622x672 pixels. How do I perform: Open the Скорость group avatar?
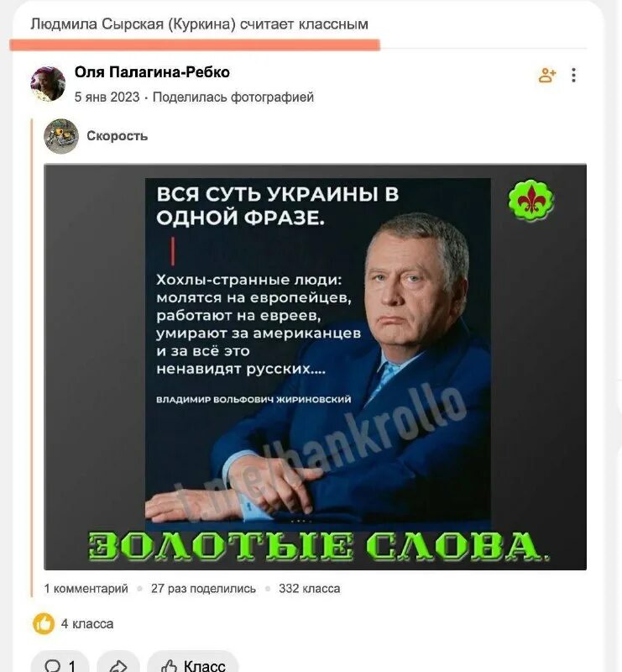(60, 136)
